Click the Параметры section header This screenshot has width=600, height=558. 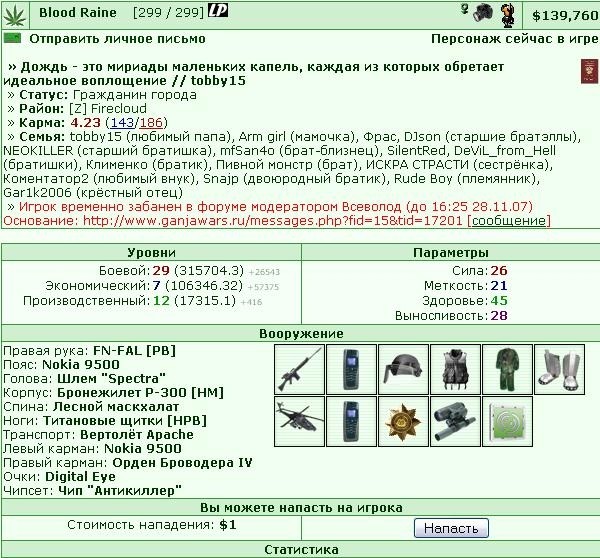coord(451,253)
